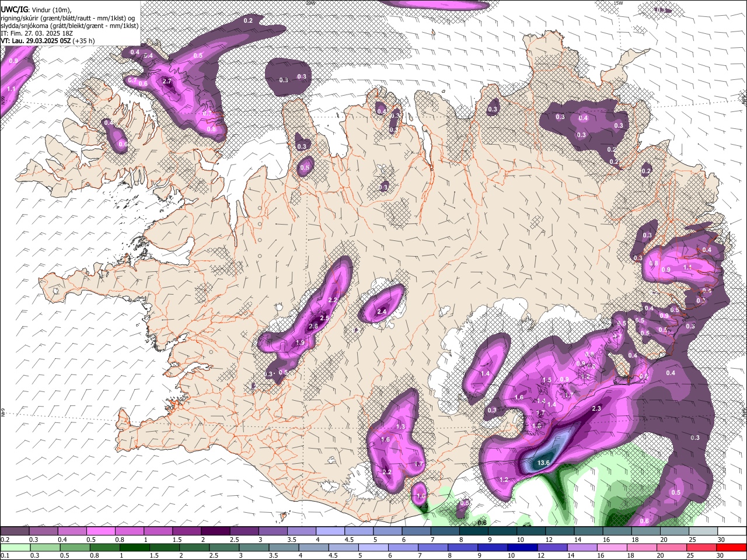Click the 2.4 value on the map
Screen dimensions: 747x560
(382, 312)
